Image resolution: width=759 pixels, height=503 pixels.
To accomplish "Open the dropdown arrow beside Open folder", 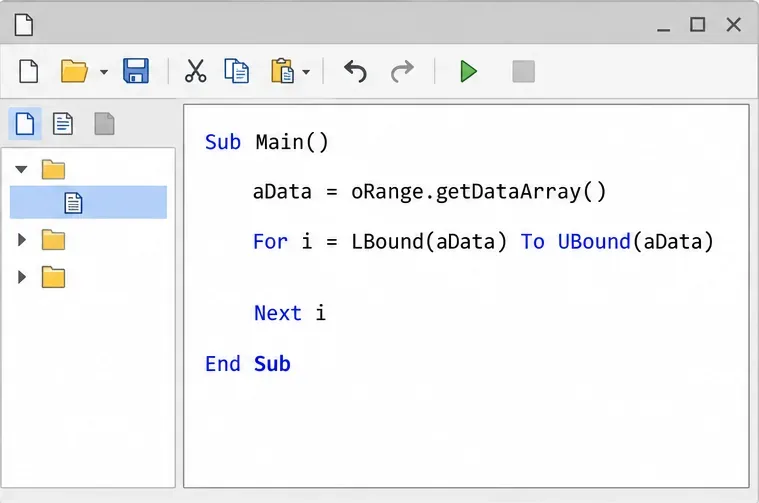I will [x=104, y=72].
